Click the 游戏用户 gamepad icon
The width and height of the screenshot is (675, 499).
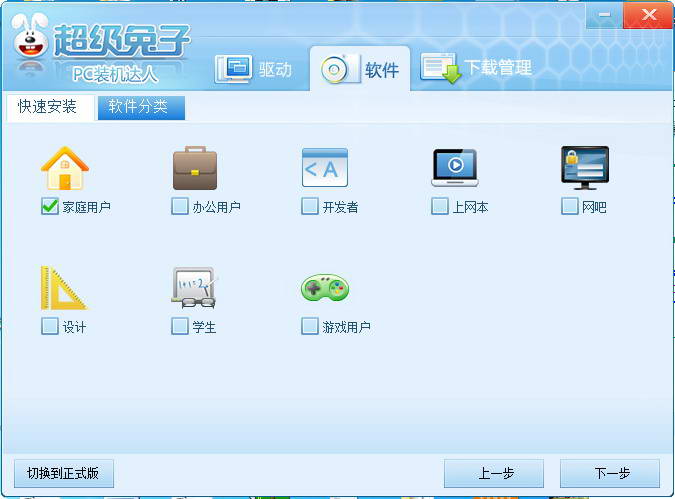[325, 287]
